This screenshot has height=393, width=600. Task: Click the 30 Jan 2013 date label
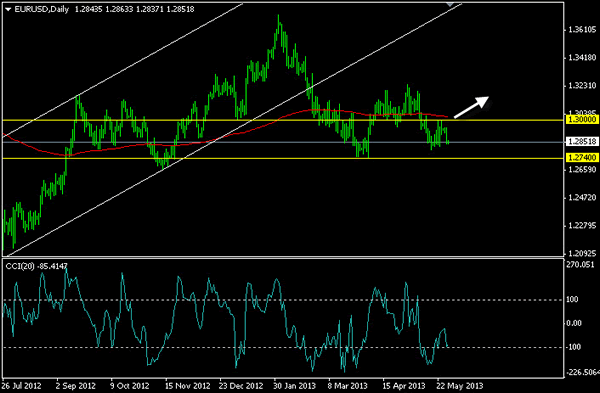[295, 386]
